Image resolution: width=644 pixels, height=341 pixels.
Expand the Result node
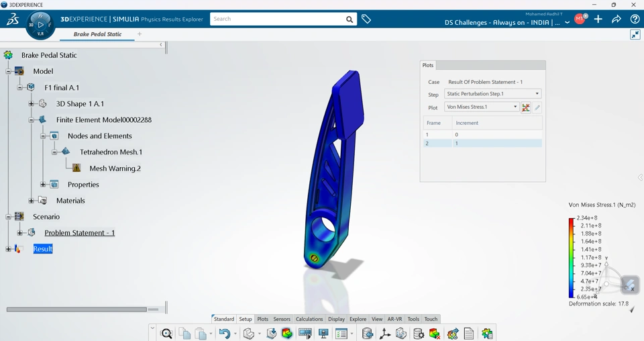pos(8,249)
